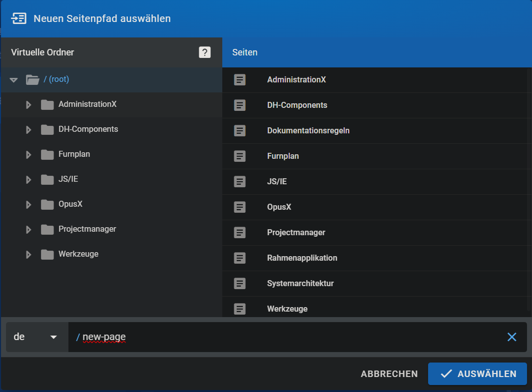Select the JS/IE folder in tree
Viewport: 532px width, 392px height.
[68, 179]
